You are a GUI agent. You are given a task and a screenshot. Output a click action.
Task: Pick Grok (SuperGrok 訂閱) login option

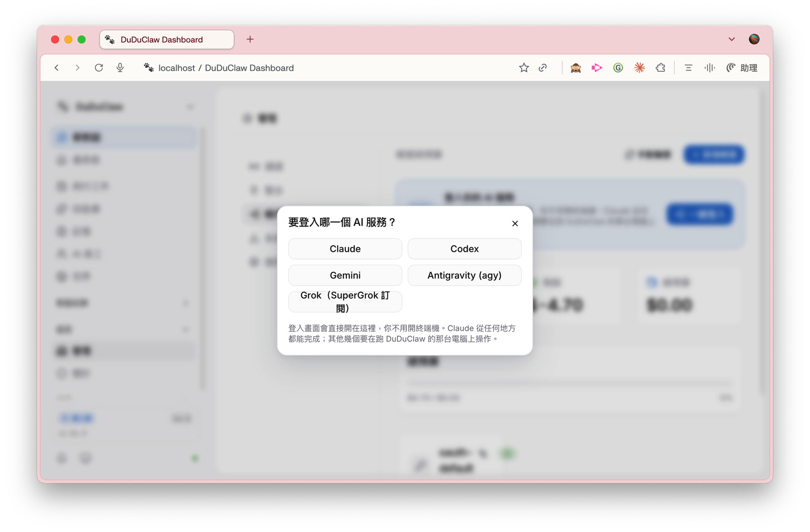(x=345, y=302)
